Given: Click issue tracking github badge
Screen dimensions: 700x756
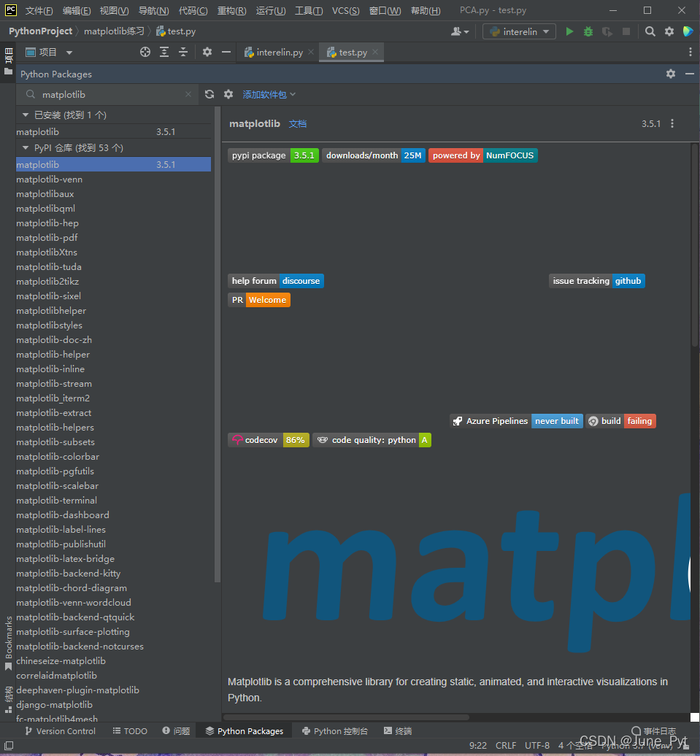Looking at the screenshot, I should coord(597,281).
